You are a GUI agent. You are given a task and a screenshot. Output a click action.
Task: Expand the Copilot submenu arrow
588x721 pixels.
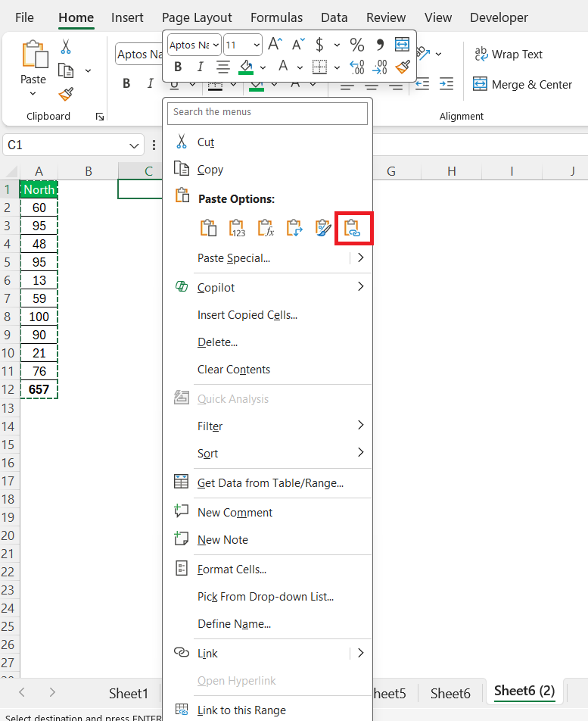pos(361,287)
